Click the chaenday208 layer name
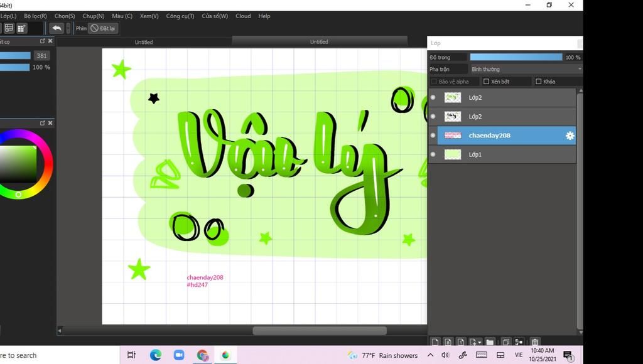The image size is (643, 364). 490,136
